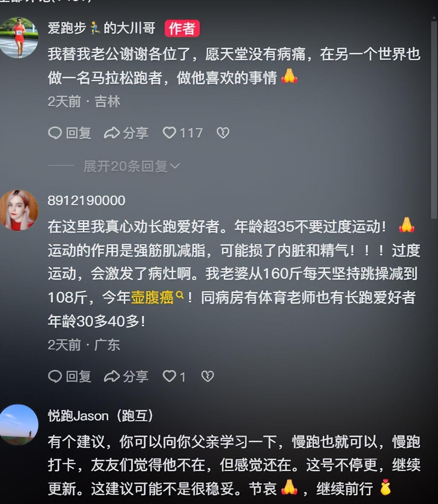Open the sky avatar of 悦跑Jason
The height and width of the screenshot is (504, 438).
pos(19,425)
